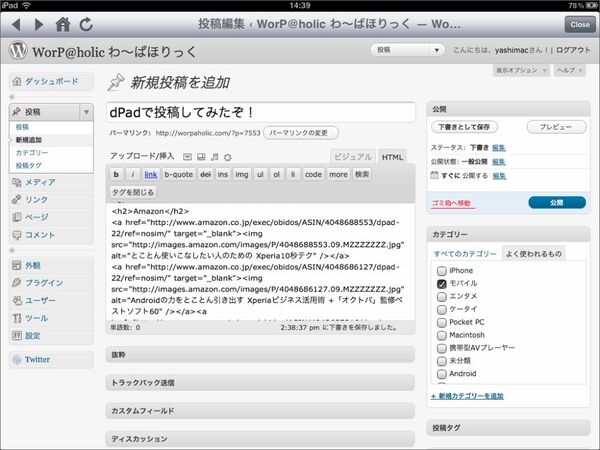This screenshot has height=450, width=600.
Task: Insert b-quote tag button
Action: [x=178, y=174]
